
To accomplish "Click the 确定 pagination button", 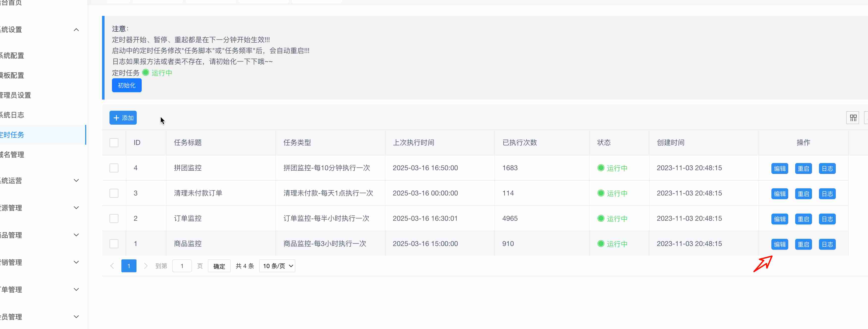I will tap(219, 266).
